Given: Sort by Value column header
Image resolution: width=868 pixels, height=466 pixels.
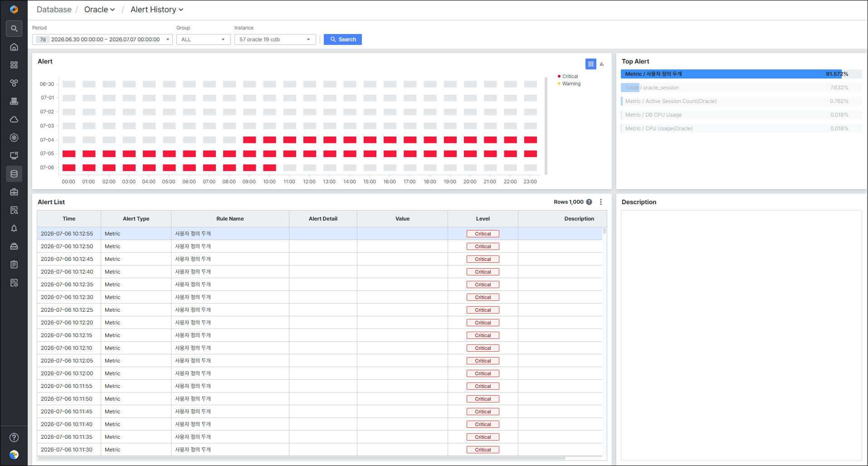Looking at the screenshot, I should tap(402, 219).
